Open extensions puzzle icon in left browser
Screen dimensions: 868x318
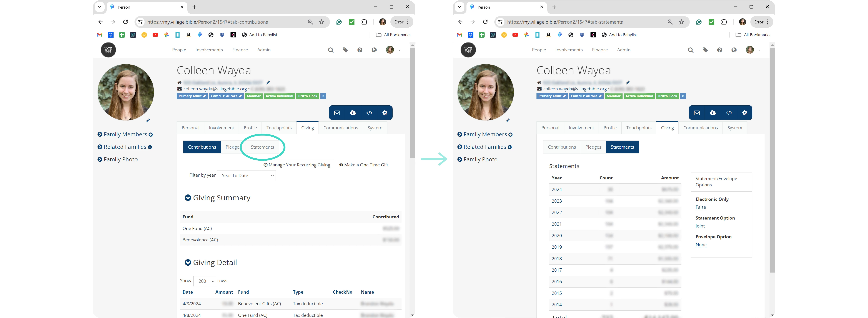coord(364,22)
